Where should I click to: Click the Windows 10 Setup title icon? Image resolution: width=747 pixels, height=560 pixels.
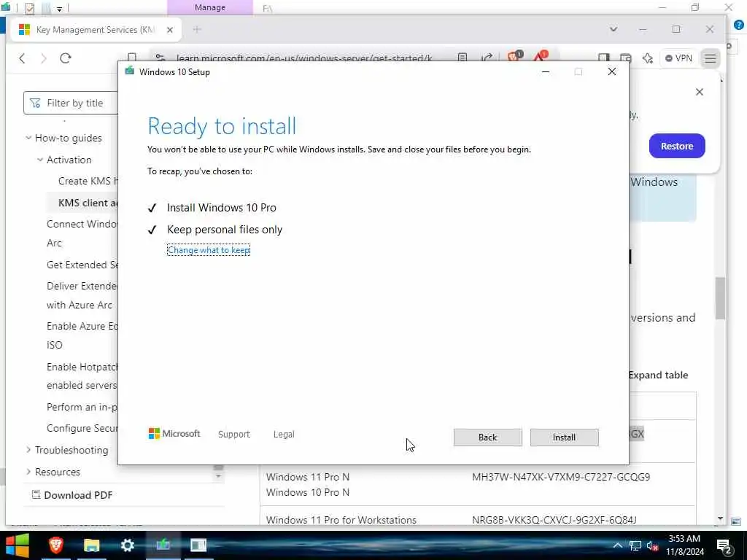coord(129,71)
